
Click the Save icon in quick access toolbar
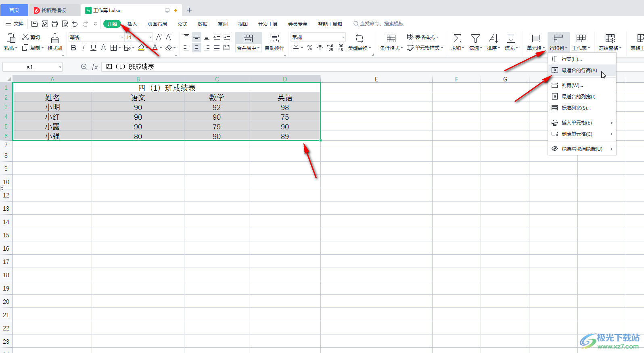pos(35,24)
